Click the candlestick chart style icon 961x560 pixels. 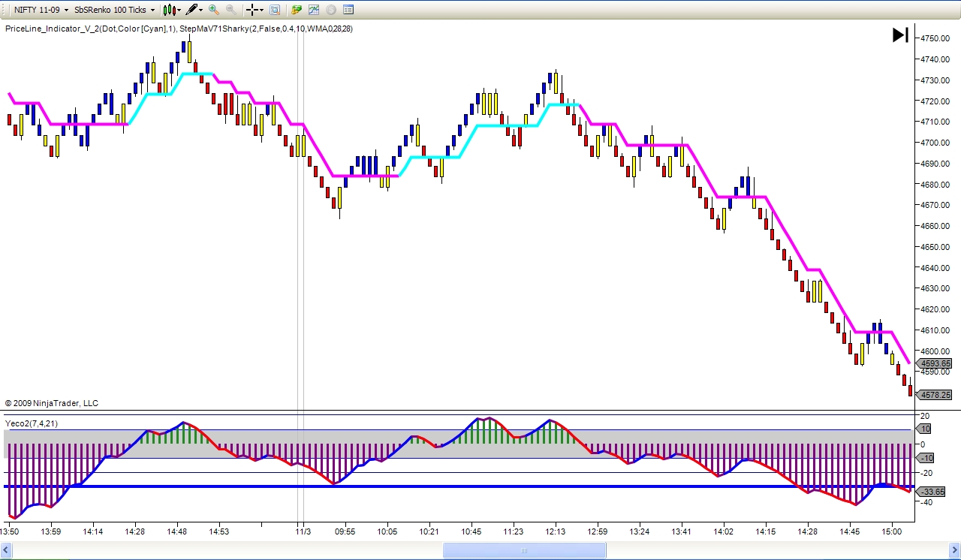point(171,10)
